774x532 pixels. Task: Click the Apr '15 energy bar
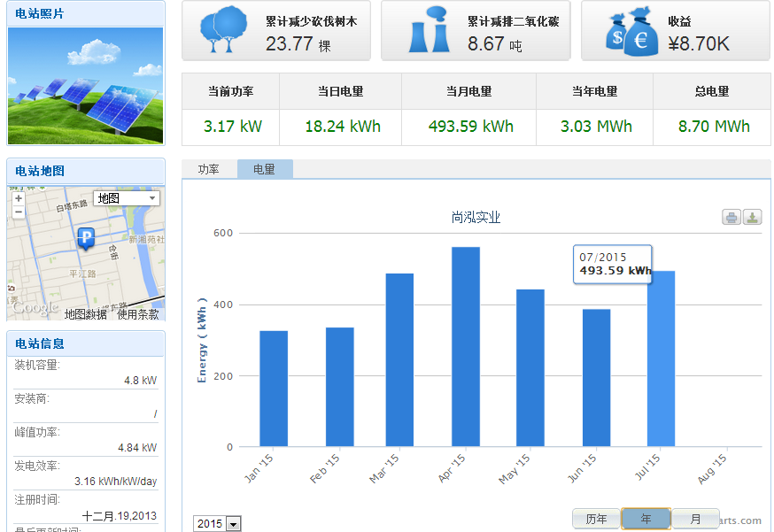coord(465,347)
